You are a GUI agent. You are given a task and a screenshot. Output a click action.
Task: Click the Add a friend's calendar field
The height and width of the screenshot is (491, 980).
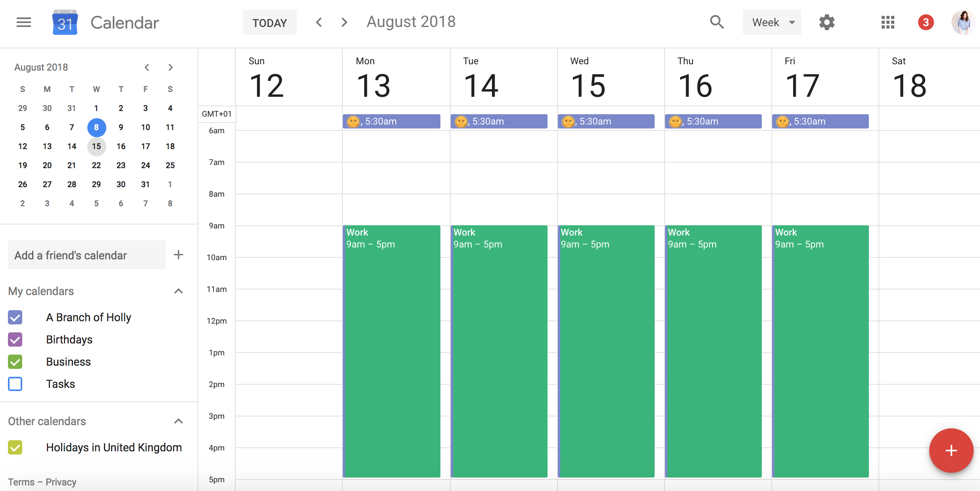point(87,255)
